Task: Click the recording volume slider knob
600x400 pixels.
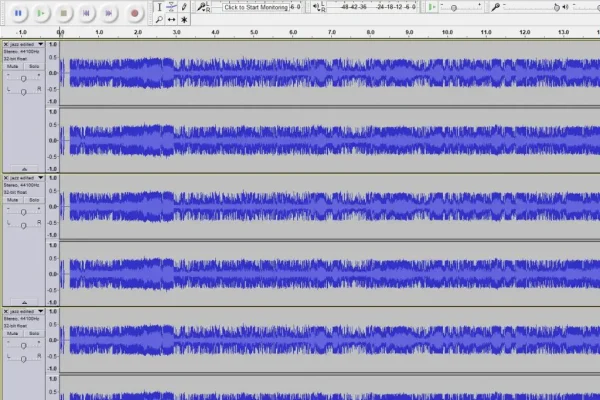Action: tap(556, 8)
